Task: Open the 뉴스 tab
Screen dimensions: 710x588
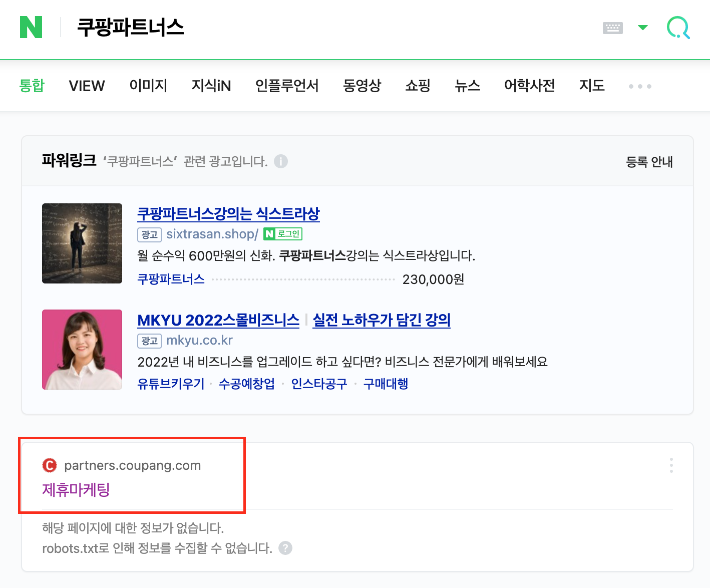Action: pyautogui.click(x=468, y=86)
